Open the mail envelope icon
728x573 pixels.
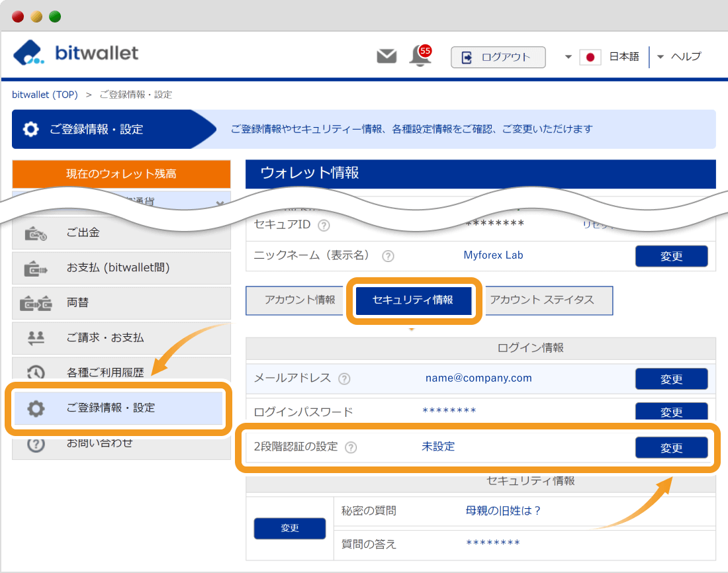(387, 56)
